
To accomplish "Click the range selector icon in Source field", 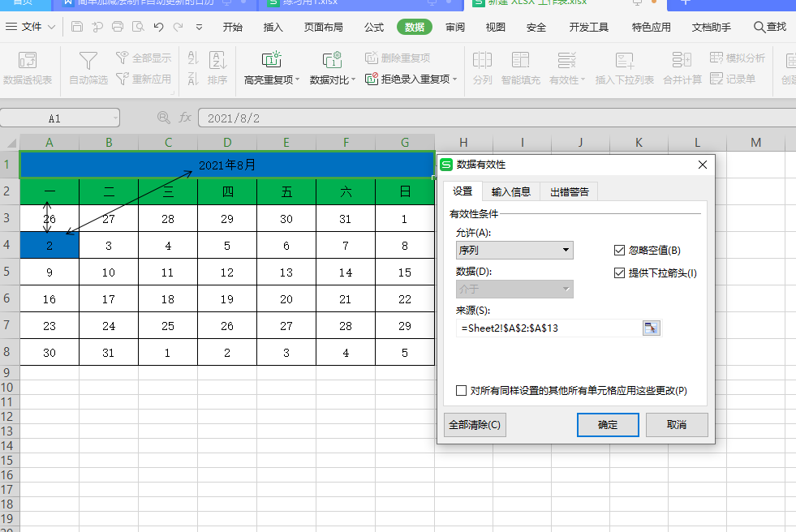I will click(x=651, y=328).
